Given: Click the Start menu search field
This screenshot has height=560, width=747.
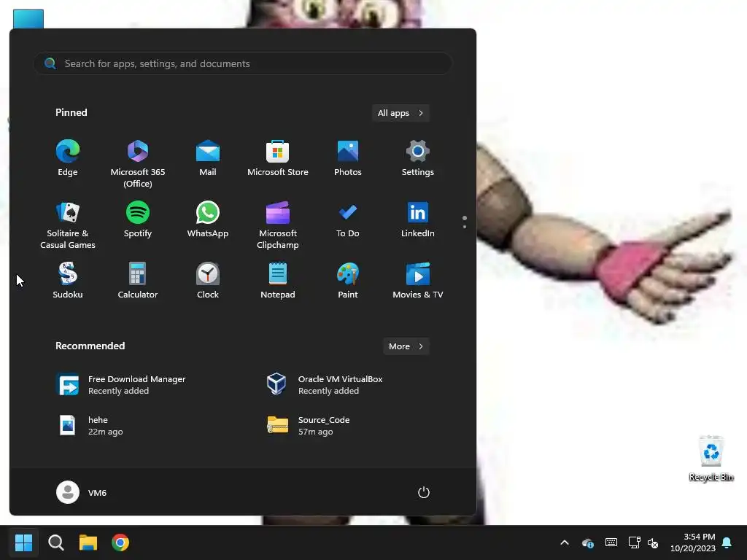Looking at the screenshot, I should [x=242, y=63].
